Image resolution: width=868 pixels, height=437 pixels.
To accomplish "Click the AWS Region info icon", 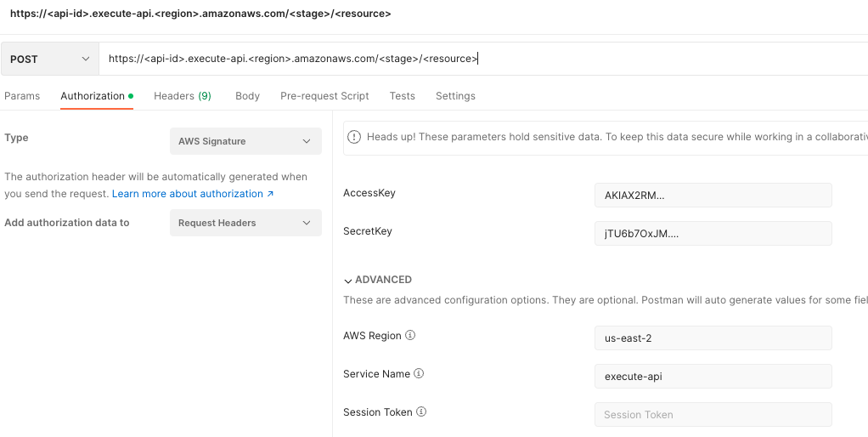I will coord(410,336).
